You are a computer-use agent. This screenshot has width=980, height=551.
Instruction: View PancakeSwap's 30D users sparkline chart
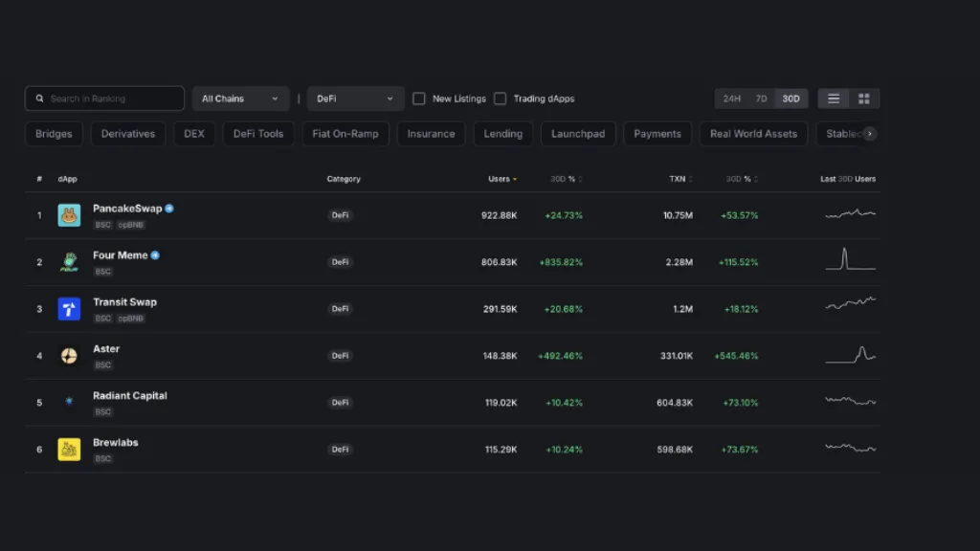coord(851,213)
